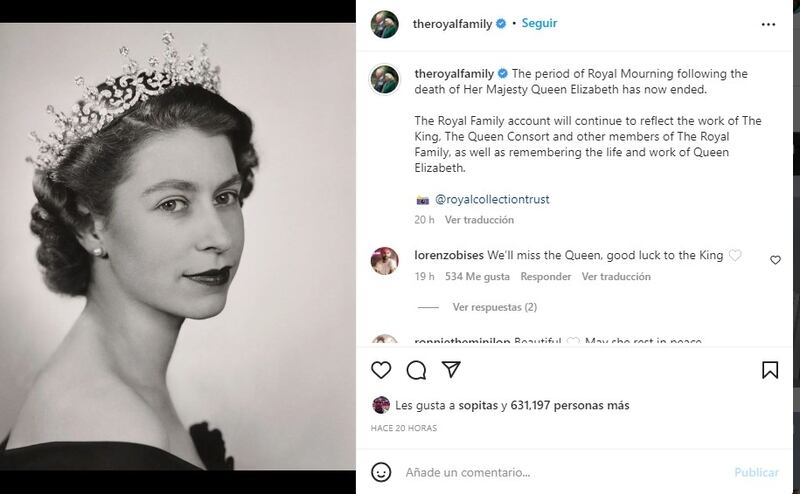Open lorenzobises' profile avatar
This screenshot has height=494, width=800.
[x=385, y=261]
